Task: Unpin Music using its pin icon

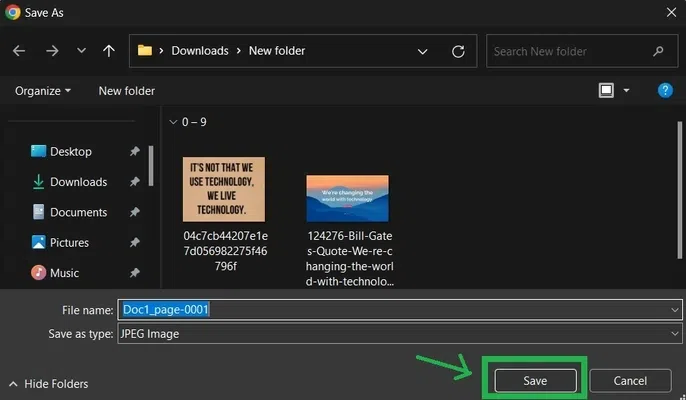Action: click(x=135, y=273)
